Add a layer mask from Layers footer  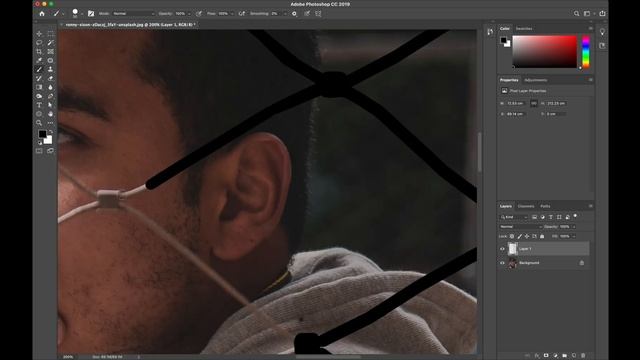[x=546, y=356]
